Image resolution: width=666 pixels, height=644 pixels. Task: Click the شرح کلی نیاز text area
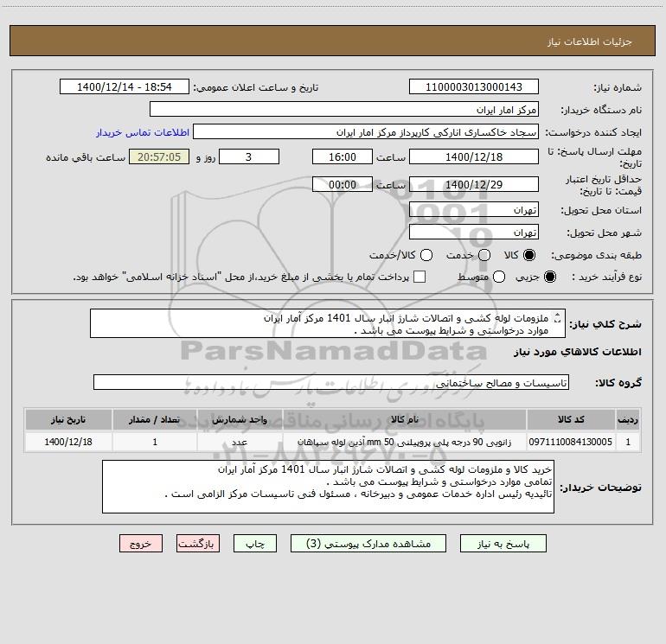(x=328, y=324)
